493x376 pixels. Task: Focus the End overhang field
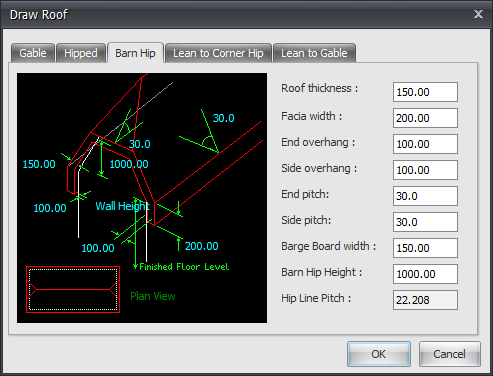tap(425, 144)
